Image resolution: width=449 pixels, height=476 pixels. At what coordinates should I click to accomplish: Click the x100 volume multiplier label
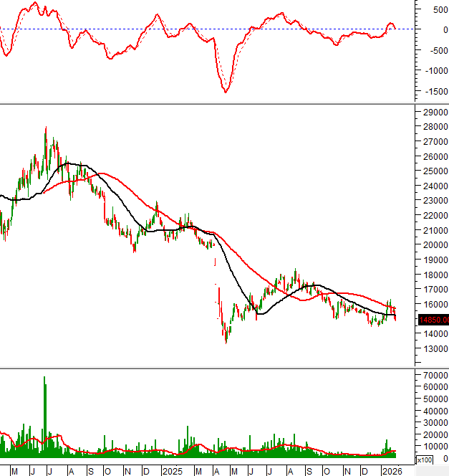click(425, 460)
